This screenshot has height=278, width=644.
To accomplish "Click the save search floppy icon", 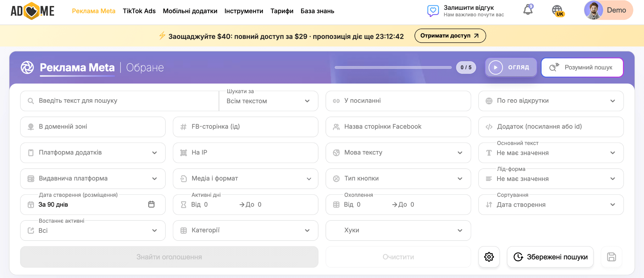I will pyautogui.click(x=611, y=257).
